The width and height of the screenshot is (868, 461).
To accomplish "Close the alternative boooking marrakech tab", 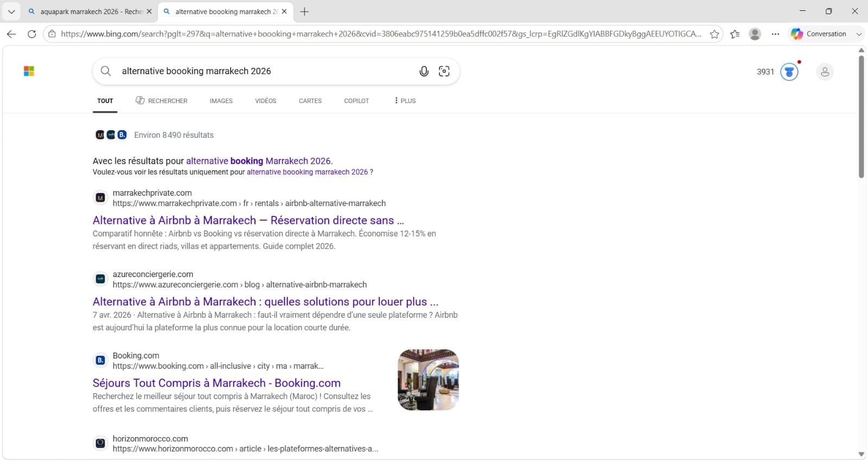I will pos(284,11).
